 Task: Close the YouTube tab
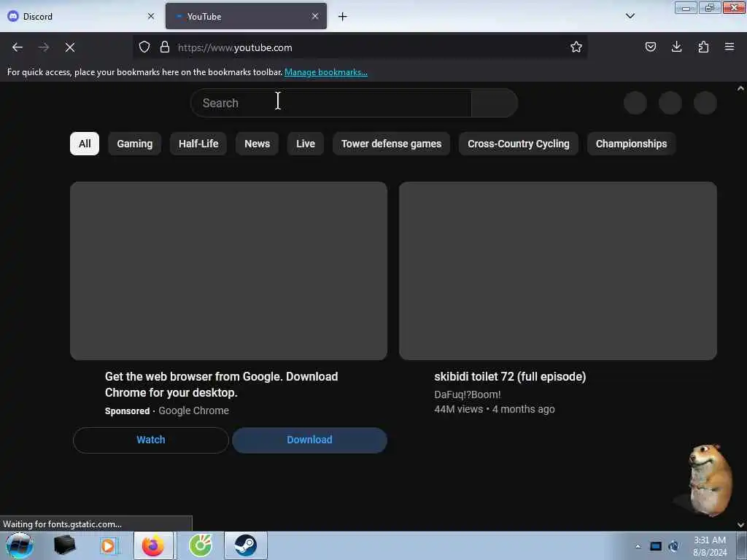point(315,16)
